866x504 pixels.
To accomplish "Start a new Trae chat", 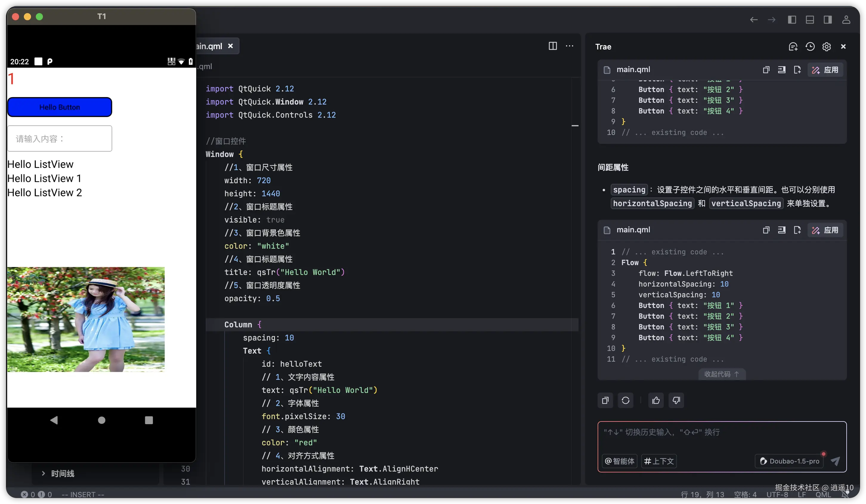I will pos(793,46).
